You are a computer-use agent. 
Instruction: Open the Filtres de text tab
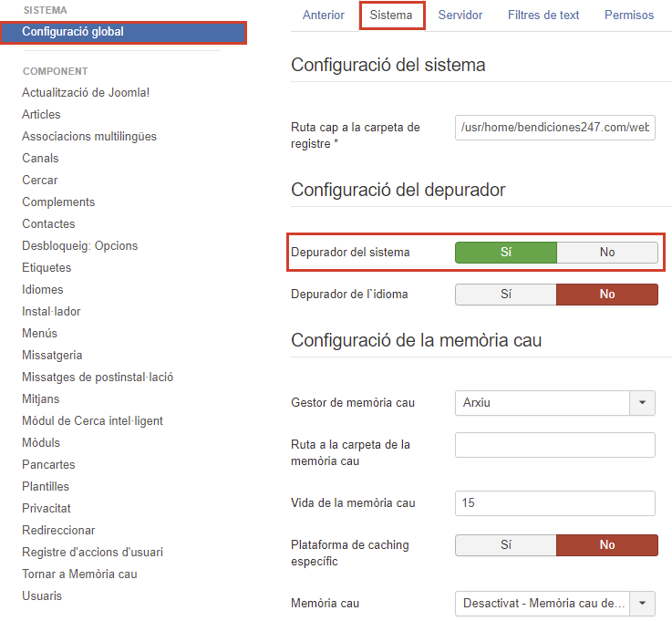pos(543,15)
